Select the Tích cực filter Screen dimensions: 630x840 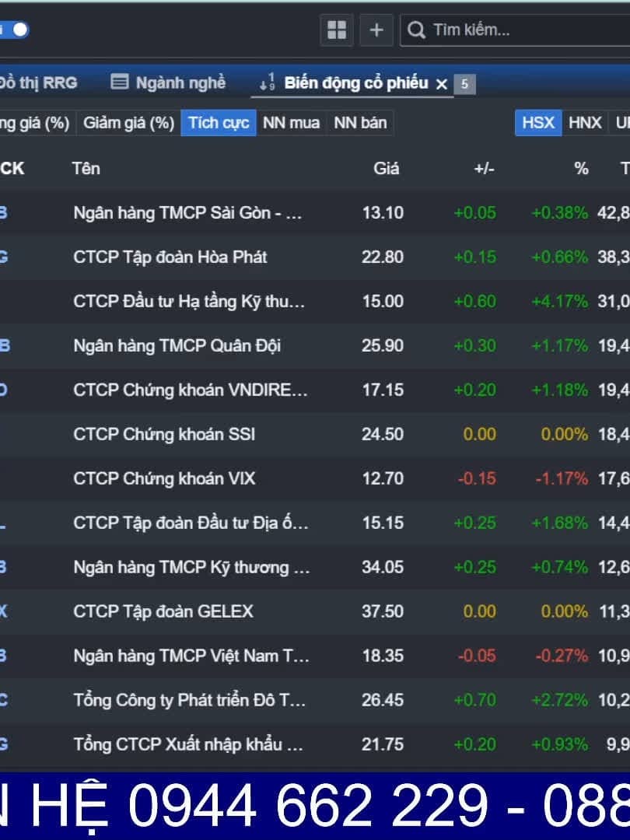[x=219, y=123]
